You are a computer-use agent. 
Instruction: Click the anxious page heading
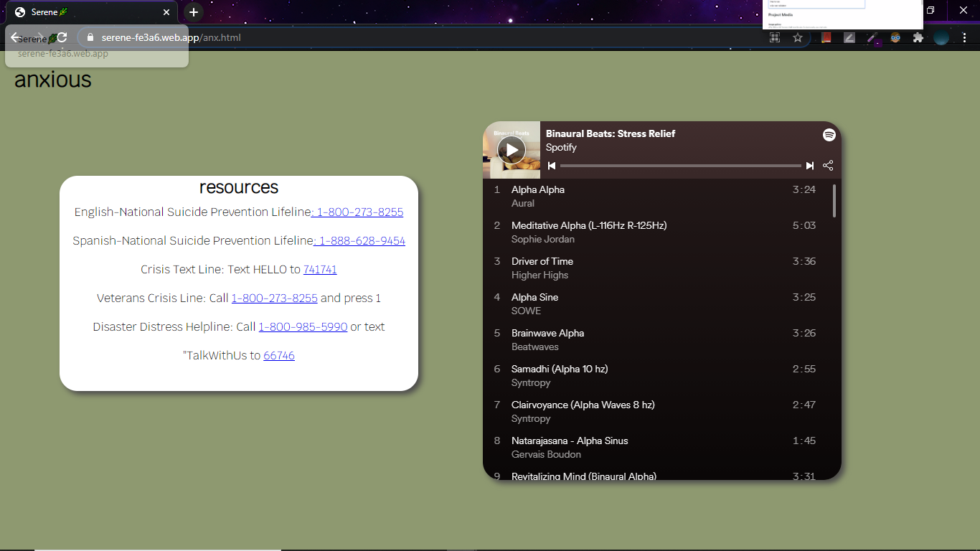coord(53,79)
